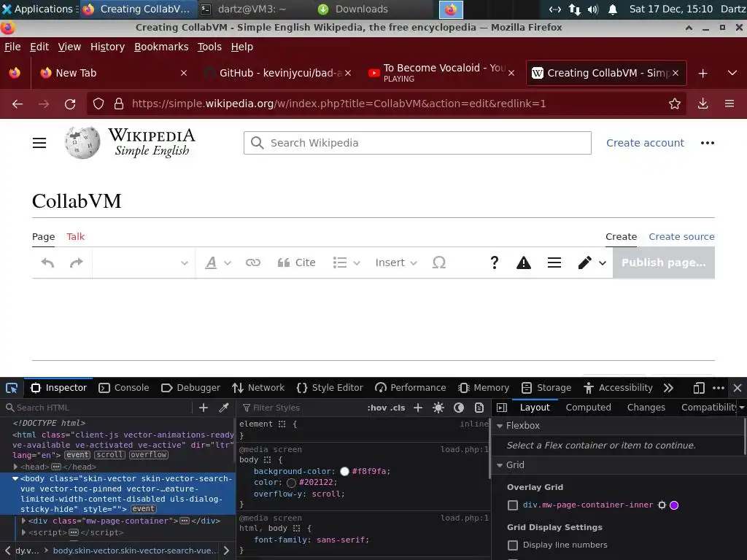
Task: Click the Wikipedia globe logo
Action: click(82, 142)
